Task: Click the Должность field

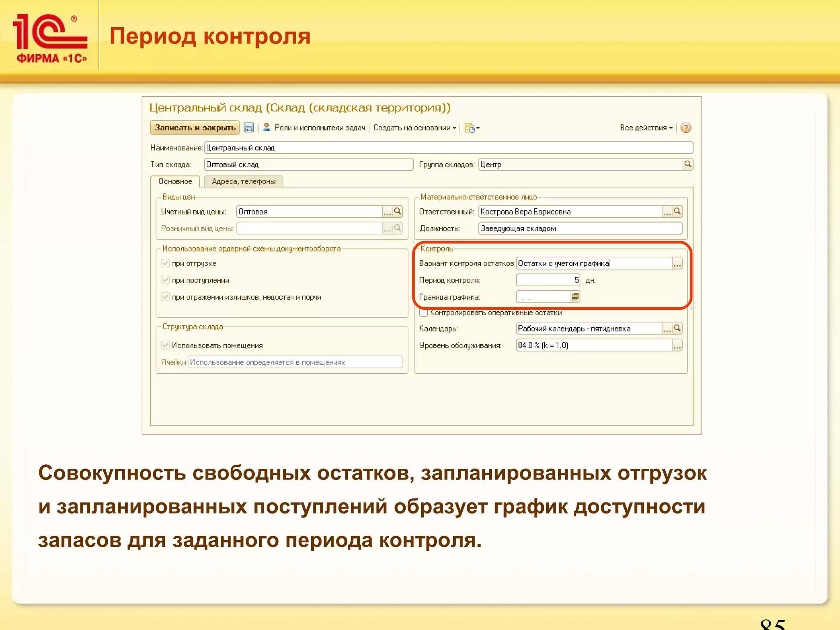Action: click(x=580, y=228)
